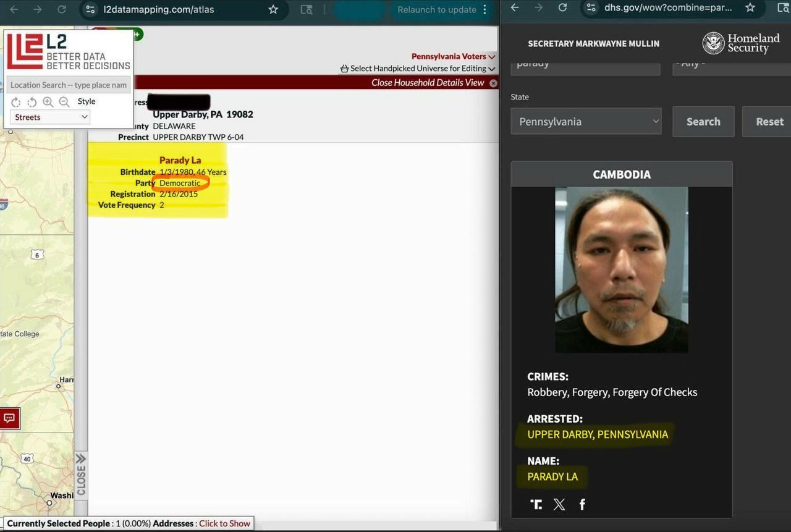
Task: Open the red feedback chat icon
Action: (9, 418)
